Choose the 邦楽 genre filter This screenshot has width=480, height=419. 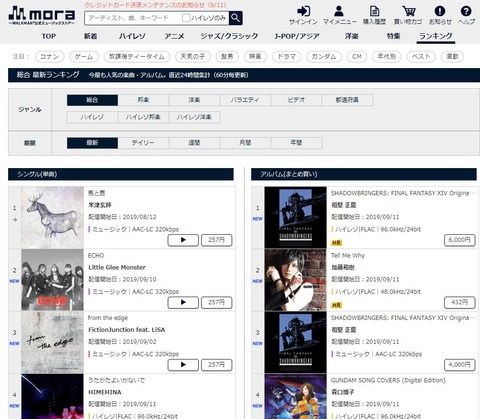143,100
